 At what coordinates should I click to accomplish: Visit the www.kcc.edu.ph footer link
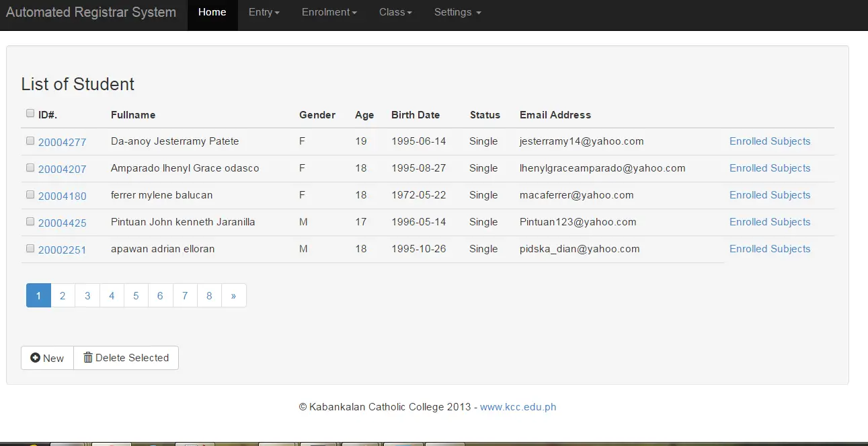tap(518, 407)
